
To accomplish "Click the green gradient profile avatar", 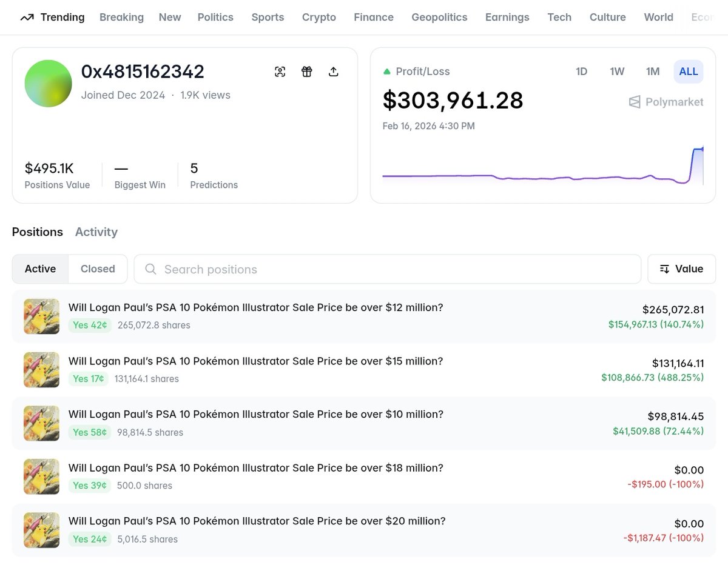I will [48, 84].
